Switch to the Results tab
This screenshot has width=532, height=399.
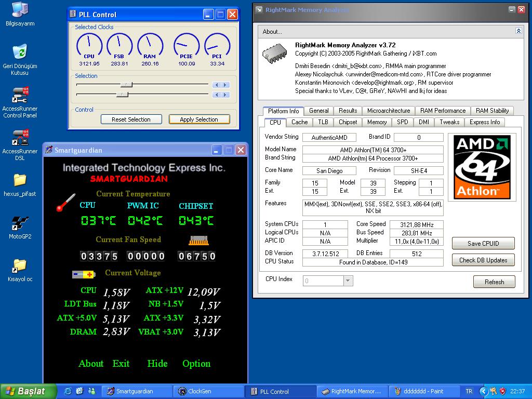pyautogui.click(x=348, y=111)
